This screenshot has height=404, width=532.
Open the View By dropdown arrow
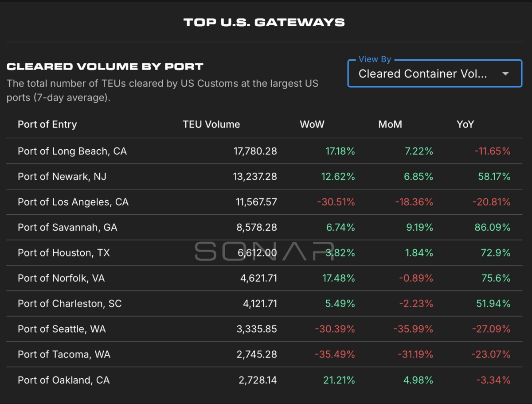[x=505, y=74]
